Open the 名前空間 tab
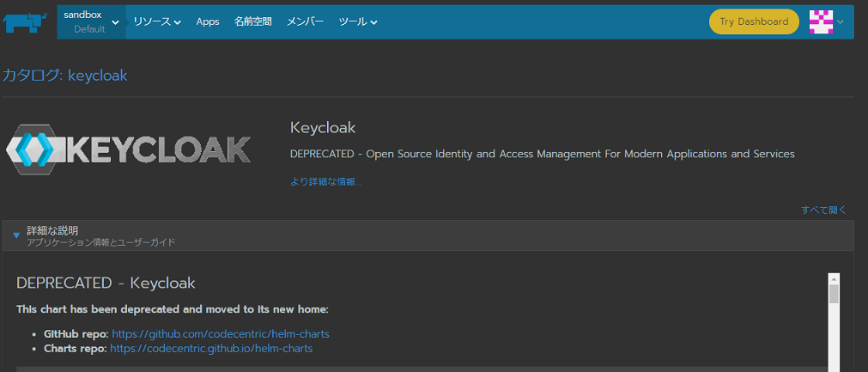868x372 pixels. [x=252, y=22]
